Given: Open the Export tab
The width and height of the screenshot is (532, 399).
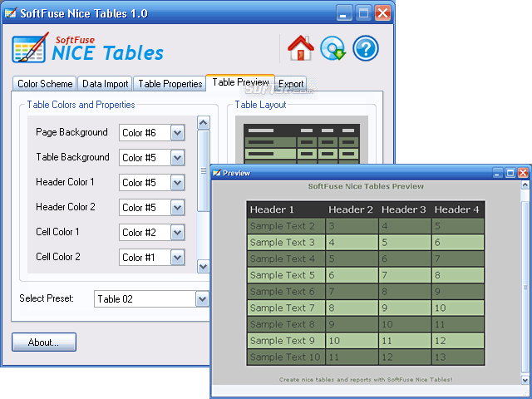Looking at the screenshot, I should (x=291, y=84).
